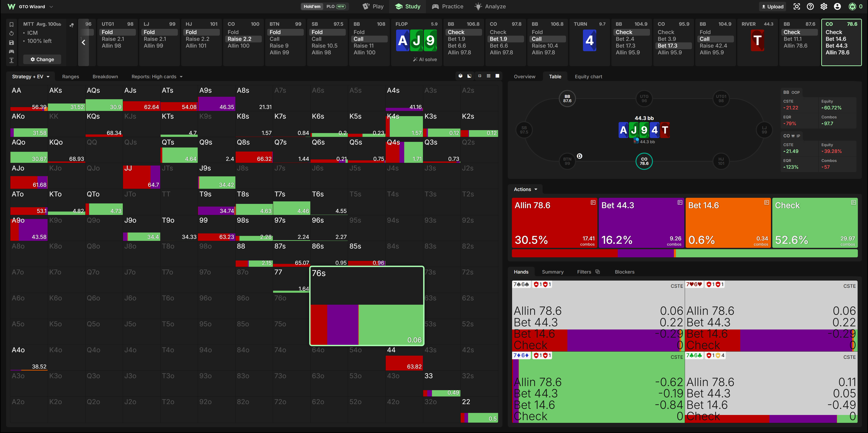Go to the Practice mode

point(448,6)
